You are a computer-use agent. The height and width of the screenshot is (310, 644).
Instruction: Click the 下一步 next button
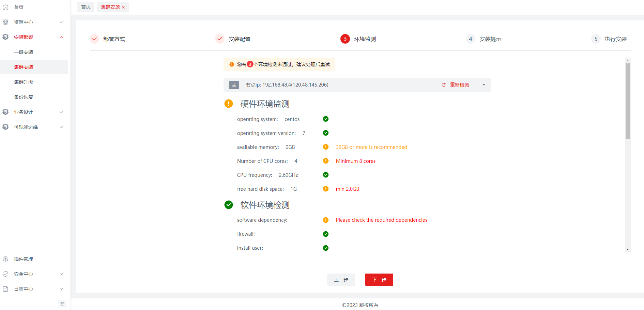coord(379,280)
